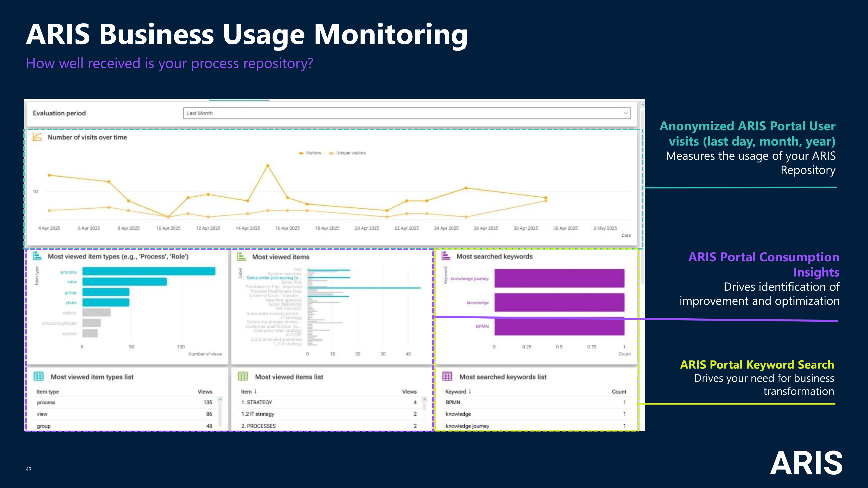The image size is (868, 488).
Task: Click the 'Number of visits over time' title
Action: [x=87, y=138]
